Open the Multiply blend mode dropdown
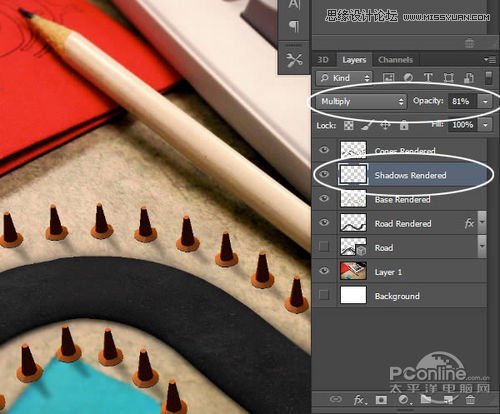Image resolution: width=500 pixels, height=414 pixels. pos(361,101)
